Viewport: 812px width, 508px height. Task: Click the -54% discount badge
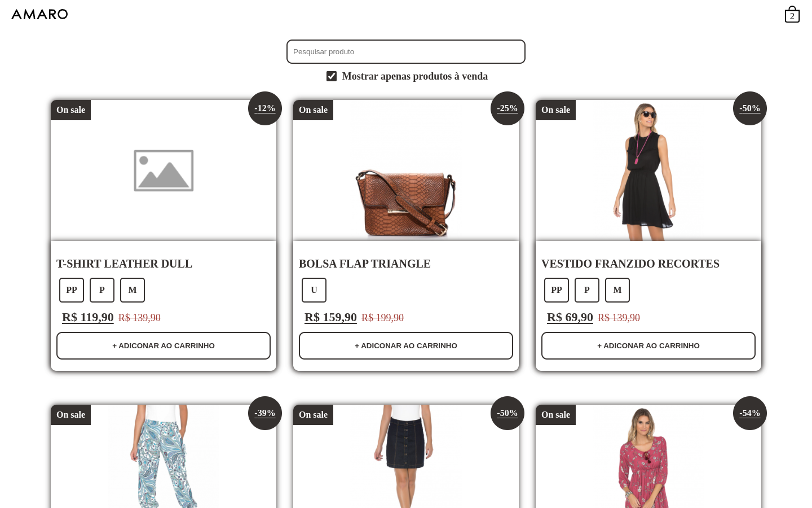[750, 413]
